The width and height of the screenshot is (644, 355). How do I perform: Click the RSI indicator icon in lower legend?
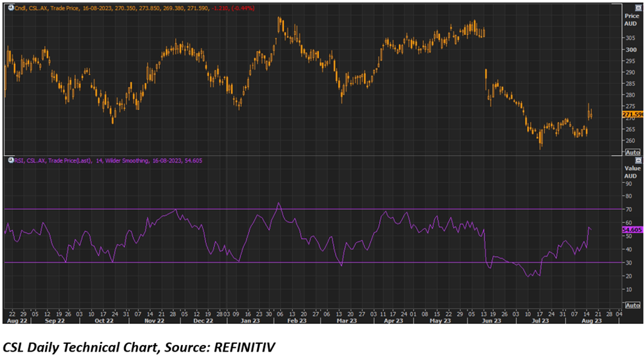coord(11,160)
